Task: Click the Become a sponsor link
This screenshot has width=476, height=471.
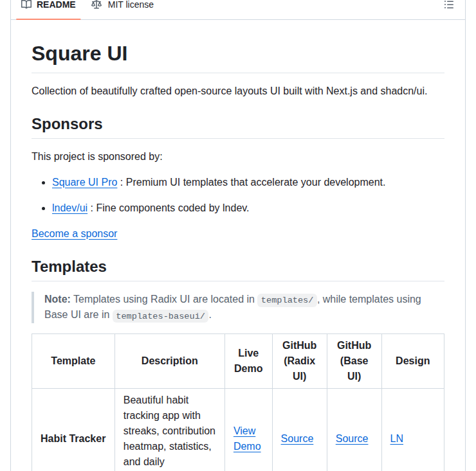Action: click(x=75, y=233)
